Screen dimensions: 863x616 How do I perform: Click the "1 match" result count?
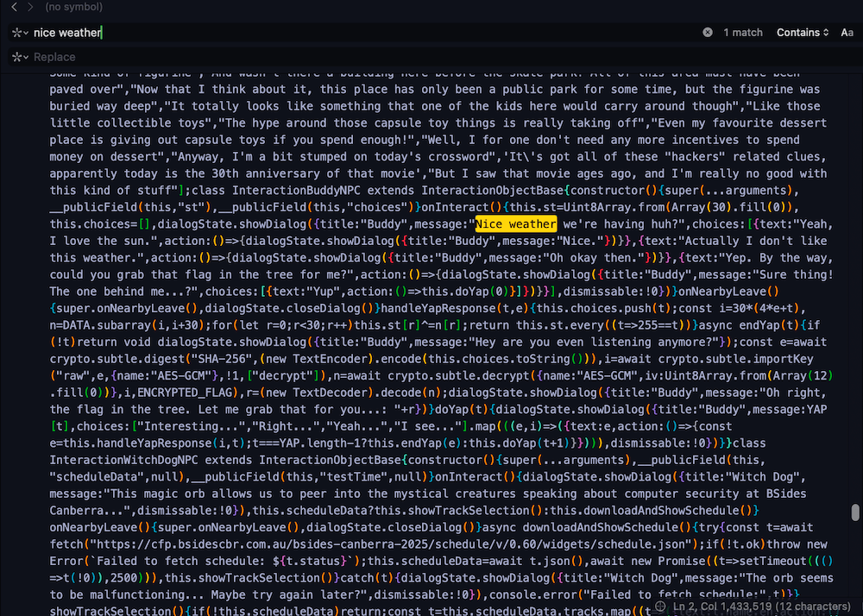pyautogui.click(x=743, y=33)
